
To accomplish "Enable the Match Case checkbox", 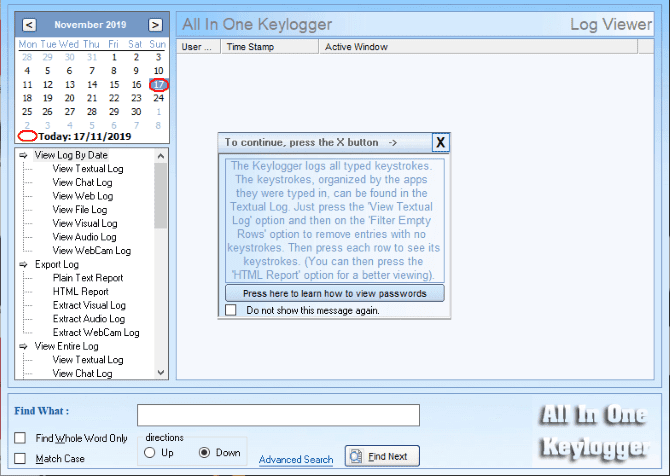I will coord(20,458).
